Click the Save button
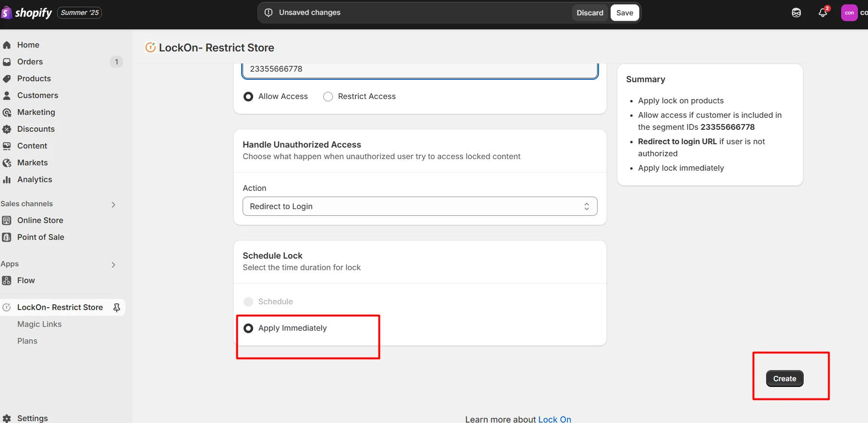Viewport: 868px width, 423px height. click(x=624, y=13)
